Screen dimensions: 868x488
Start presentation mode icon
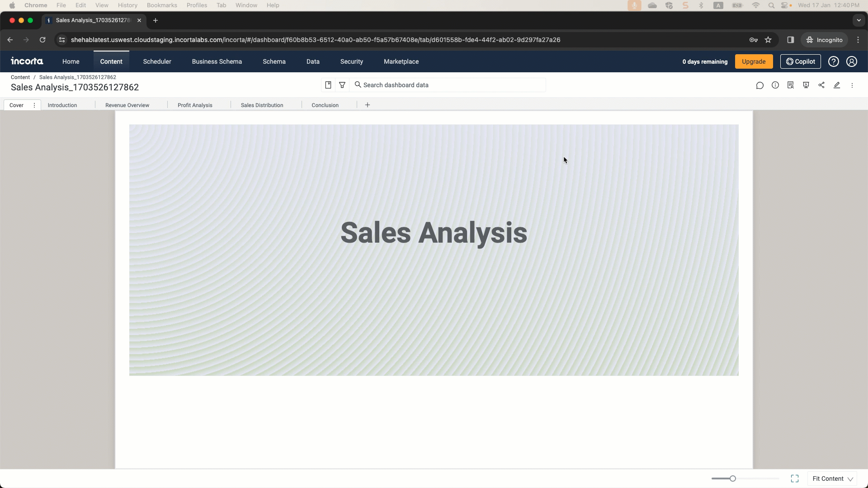pos(806,85)
